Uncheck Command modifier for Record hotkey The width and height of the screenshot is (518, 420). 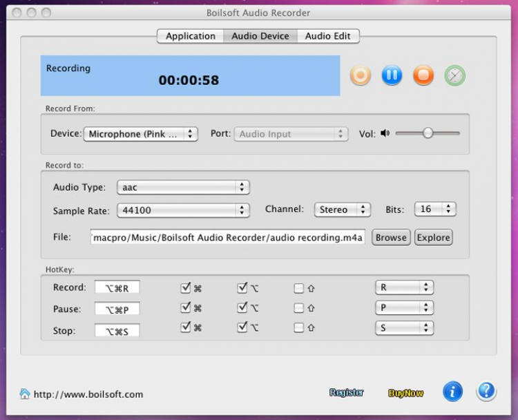[x=185, y=288]
